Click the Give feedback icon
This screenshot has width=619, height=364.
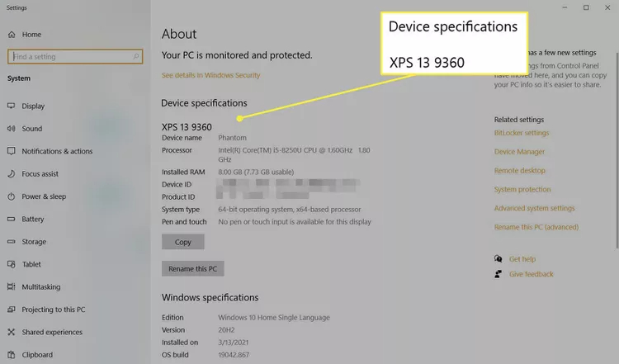[x=498, y=274]
